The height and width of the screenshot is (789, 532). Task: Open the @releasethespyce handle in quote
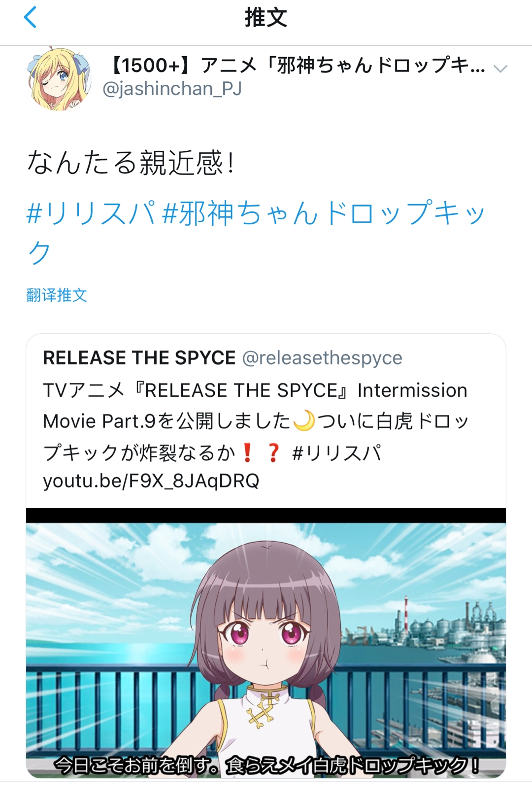(x=322, y=358)
